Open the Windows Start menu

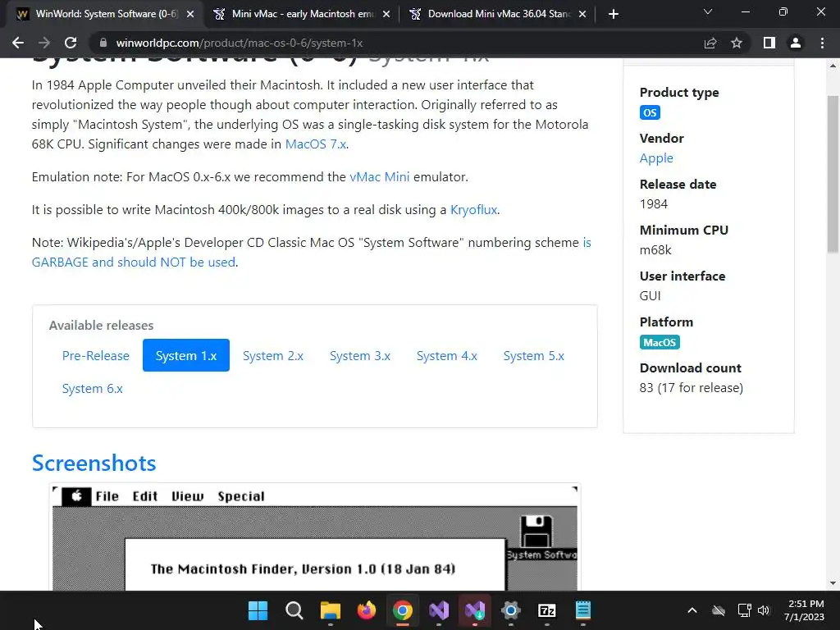258,610
